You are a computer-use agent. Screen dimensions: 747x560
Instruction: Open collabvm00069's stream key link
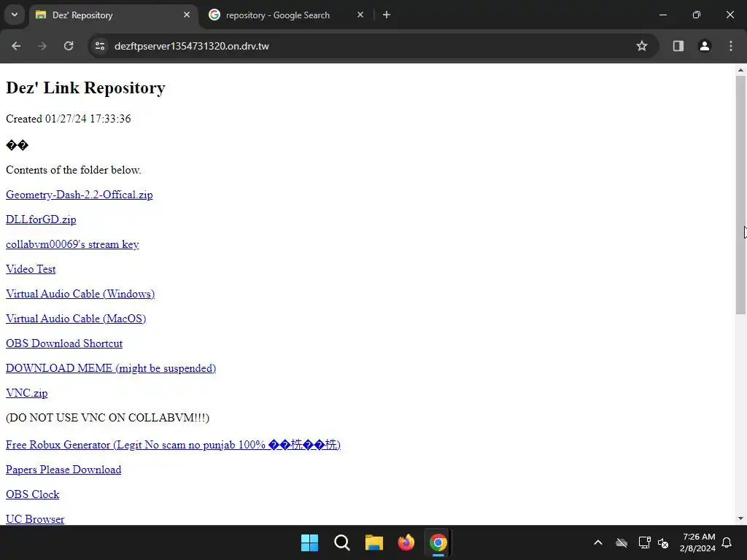72,244
